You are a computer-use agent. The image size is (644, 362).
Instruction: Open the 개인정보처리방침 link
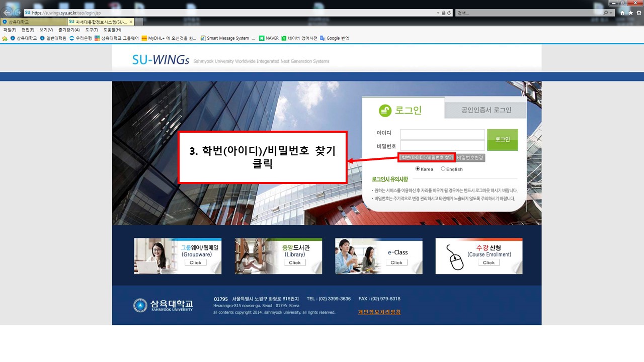379,312
